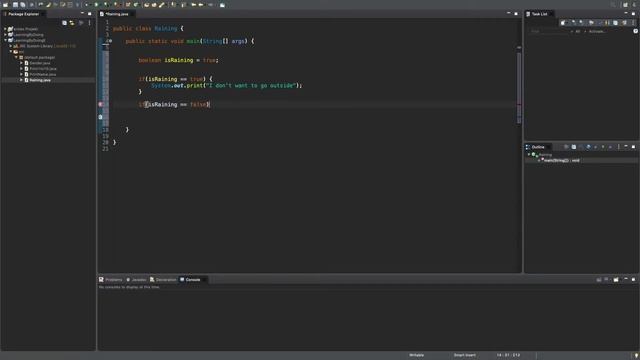640x360 pixels.
Task: Click the editor vertical scrollbar
Action: (519, 88)
